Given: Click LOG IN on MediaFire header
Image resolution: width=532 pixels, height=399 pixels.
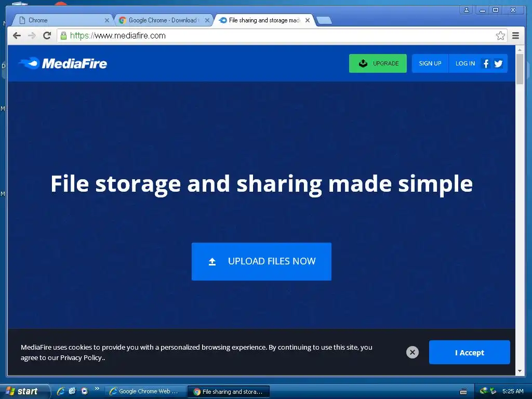Looking at the screenshot, I should point(465,63).
